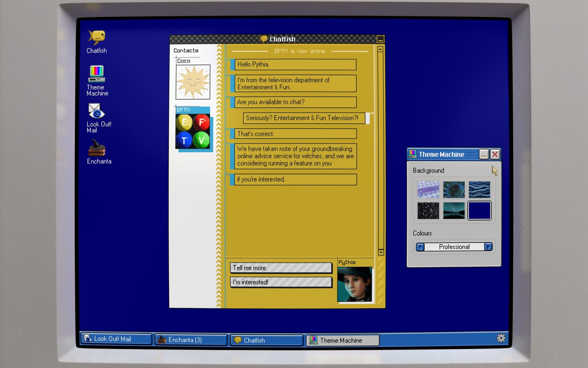Switch to Theme Machine in taskbar
588x368 pixels.
(343, 340)
